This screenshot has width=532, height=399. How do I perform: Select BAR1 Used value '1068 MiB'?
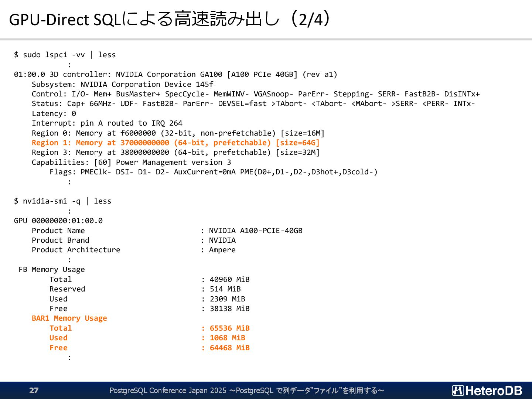pyautogui.click(x=228, y=338)
